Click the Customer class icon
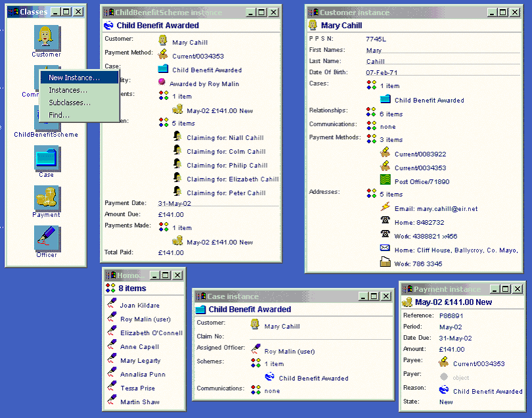This screenshot has width=532, height=418. tap(46, 38)
